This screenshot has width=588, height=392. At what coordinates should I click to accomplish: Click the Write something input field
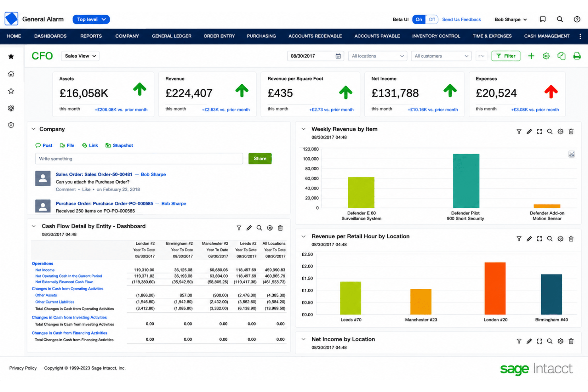click(x=139, y=158)
